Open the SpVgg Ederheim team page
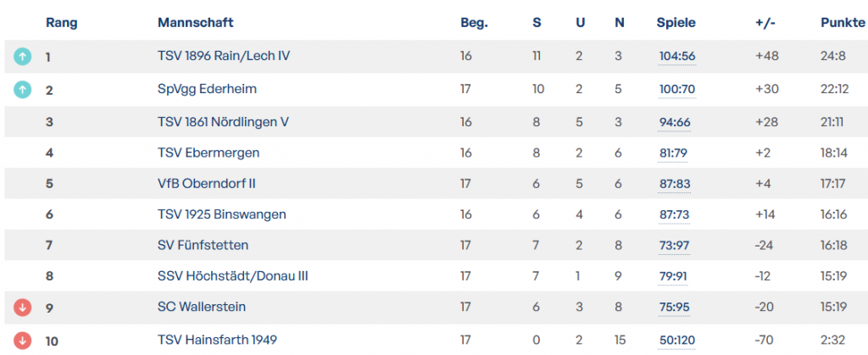This screenshot has height=355, width=868. [x=207, y=89]
